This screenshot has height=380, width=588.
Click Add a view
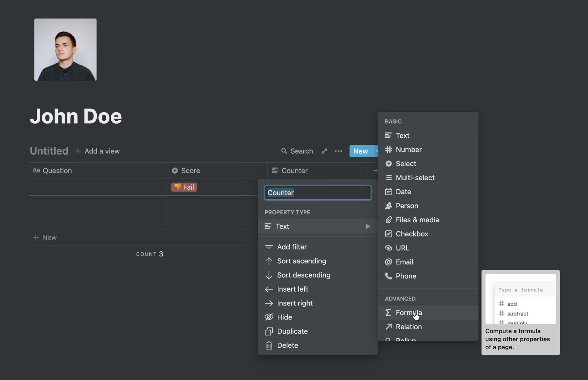(97, 151)
